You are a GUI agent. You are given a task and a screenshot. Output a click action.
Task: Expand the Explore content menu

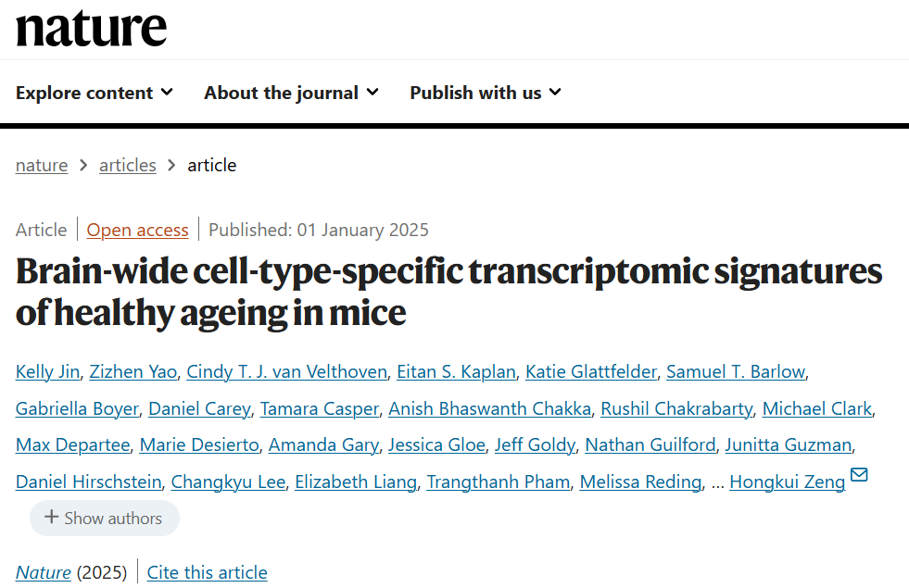95,93
